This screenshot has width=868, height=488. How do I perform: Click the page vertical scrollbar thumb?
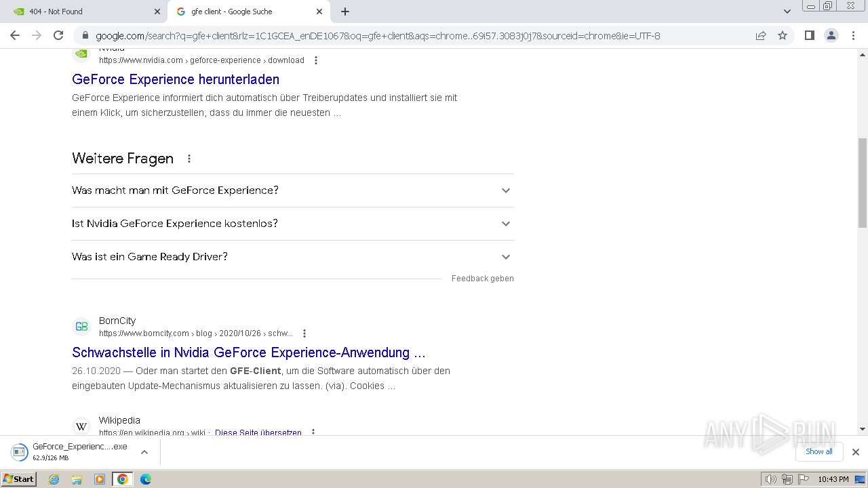863,182
